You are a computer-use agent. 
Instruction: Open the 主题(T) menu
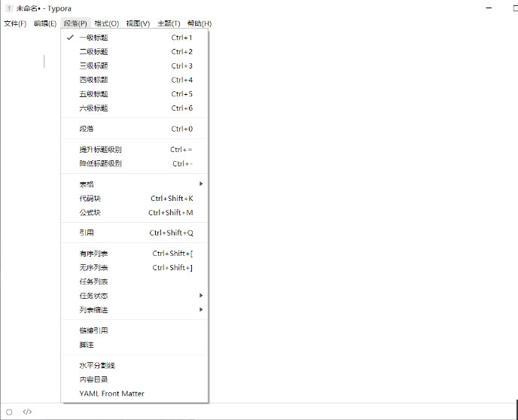(169, 23)
